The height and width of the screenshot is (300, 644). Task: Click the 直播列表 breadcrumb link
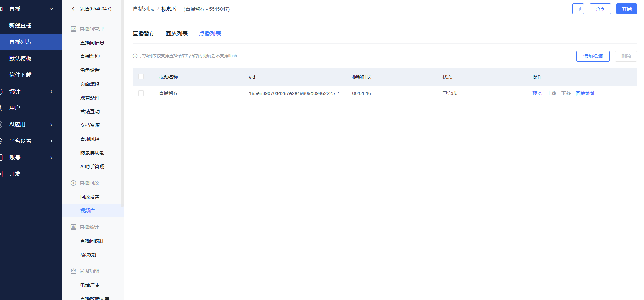[x=144, y=9]
